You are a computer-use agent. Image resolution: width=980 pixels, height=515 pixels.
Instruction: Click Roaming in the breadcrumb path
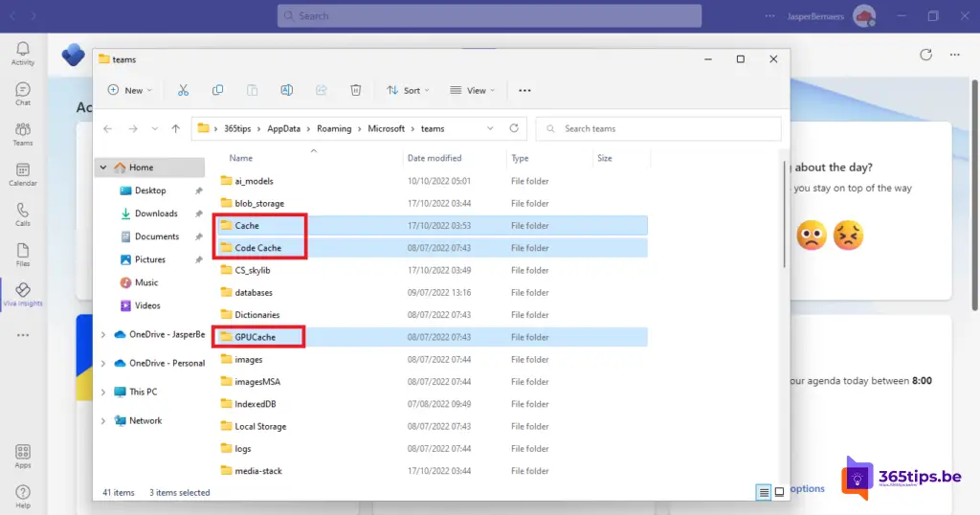pos(334,128)
